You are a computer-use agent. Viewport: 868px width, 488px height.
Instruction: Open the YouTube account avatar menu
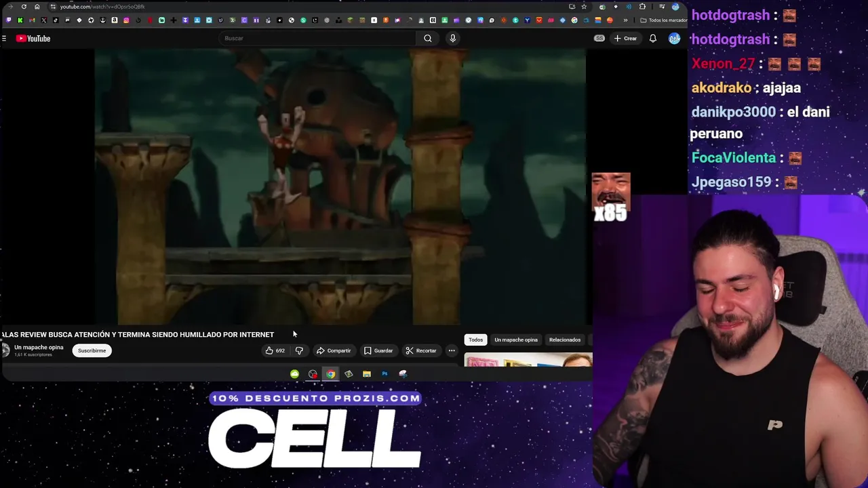tap(674, 39)
